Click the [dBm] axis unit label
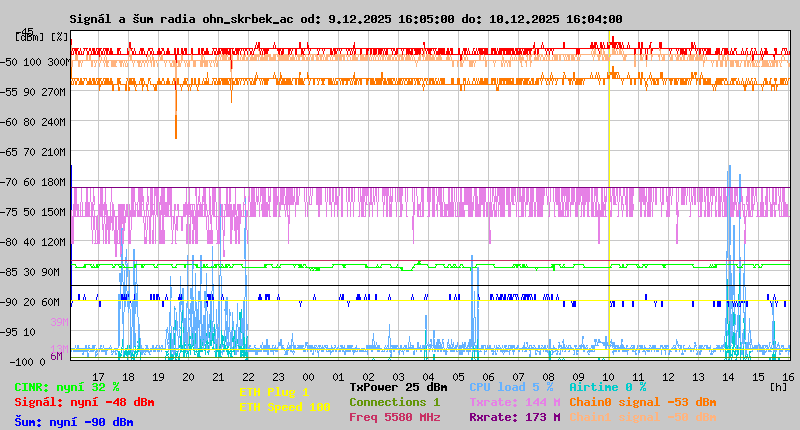 (x=30, y=36)
